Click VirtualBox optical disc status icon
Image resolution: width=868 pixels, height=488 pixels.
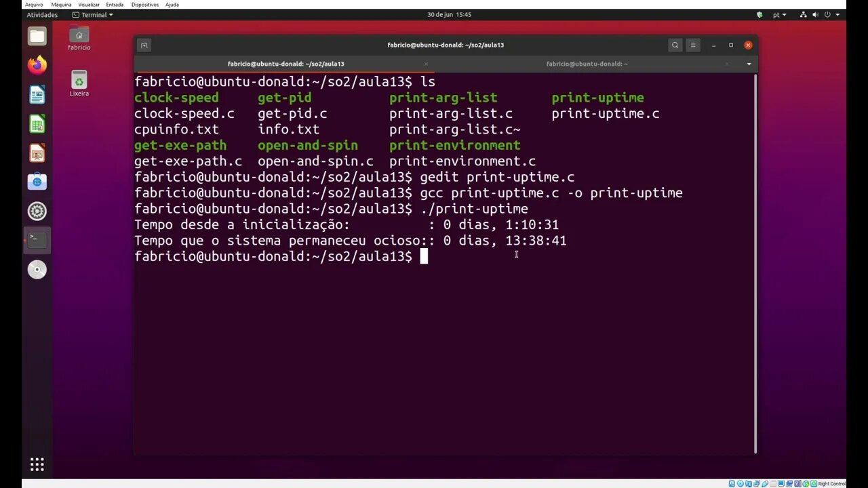[x=739, y=483]
